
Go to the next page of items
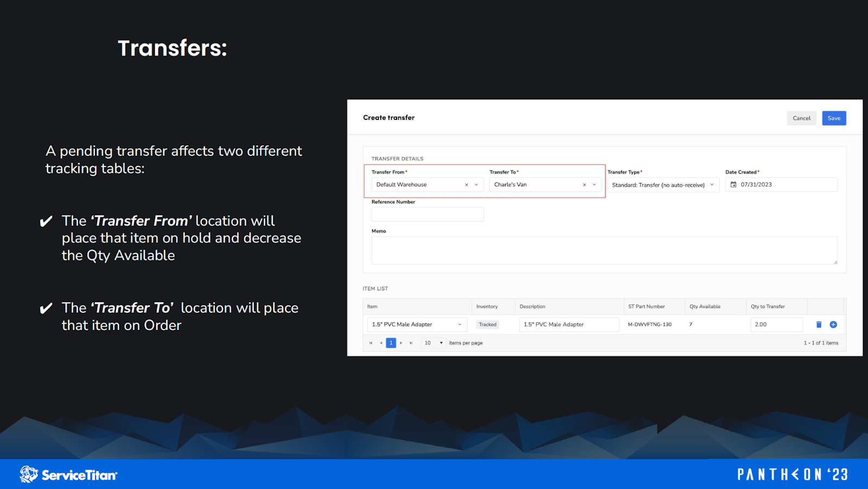click(x=401, y=343)
